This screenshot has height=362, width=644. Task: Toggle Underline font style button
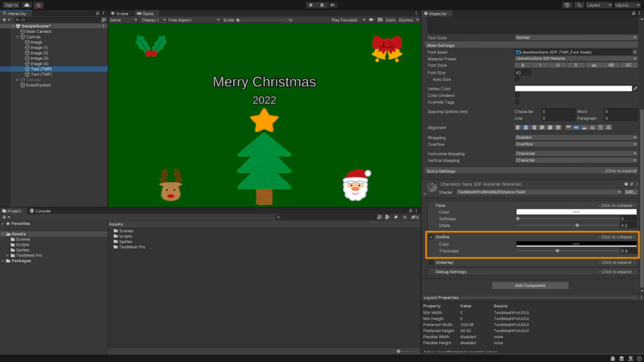pos(558,65)
